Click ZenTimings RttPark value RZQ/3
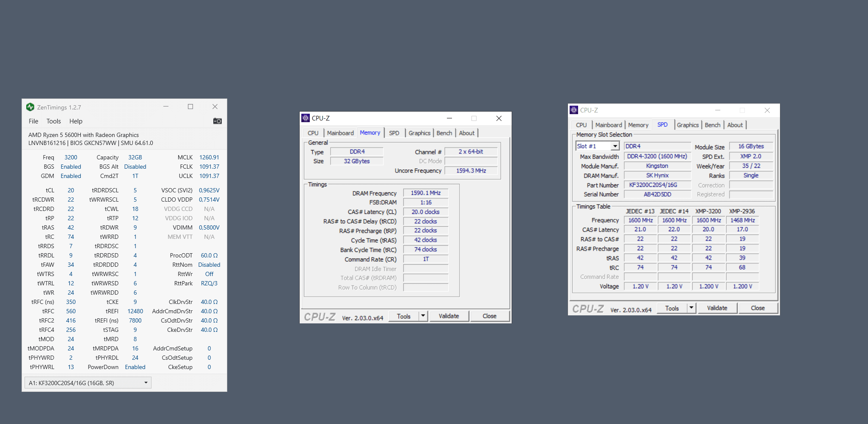 pyautogui.click(x=209, y=283)
